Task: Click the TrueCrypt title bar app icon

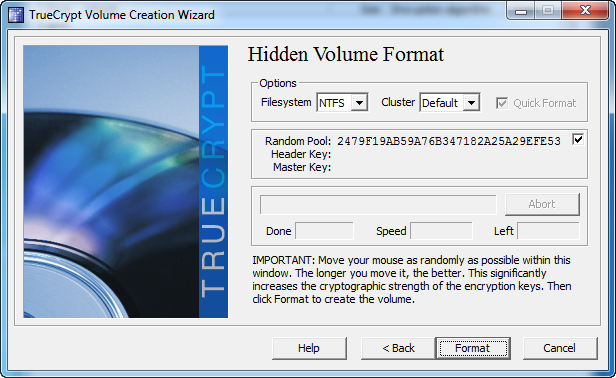Action: coord(16,15)
